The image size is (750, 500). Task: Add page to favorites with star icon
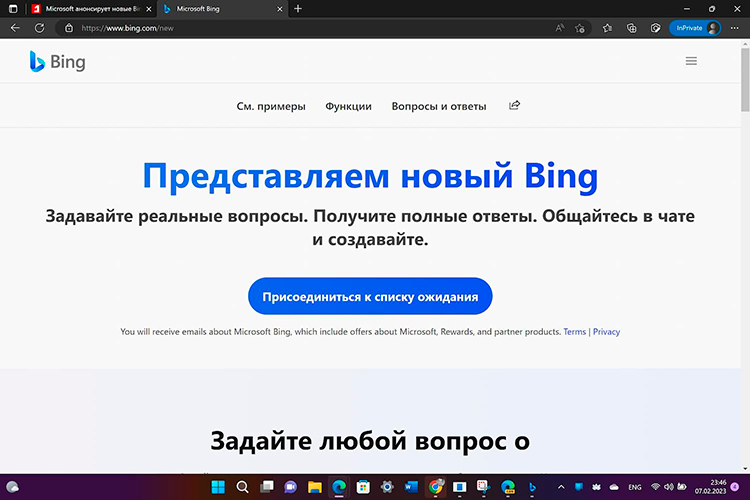point(580,28)
